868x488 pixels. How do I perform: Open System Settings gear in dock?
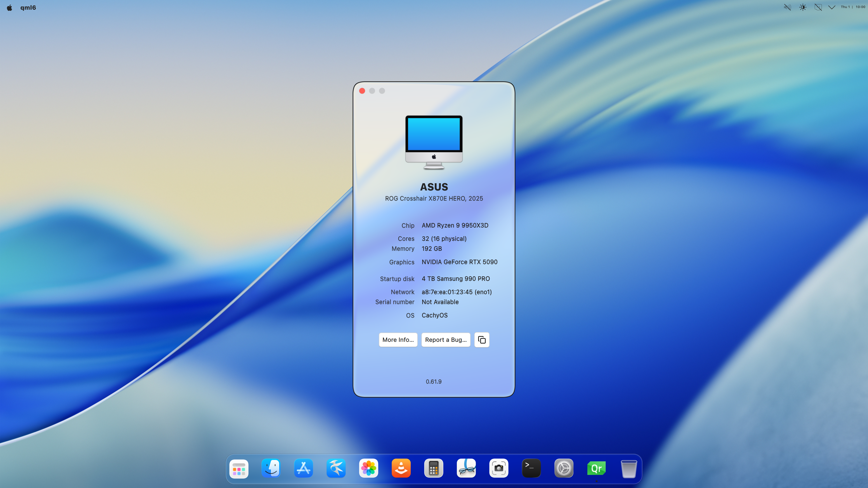pos(564,469)
